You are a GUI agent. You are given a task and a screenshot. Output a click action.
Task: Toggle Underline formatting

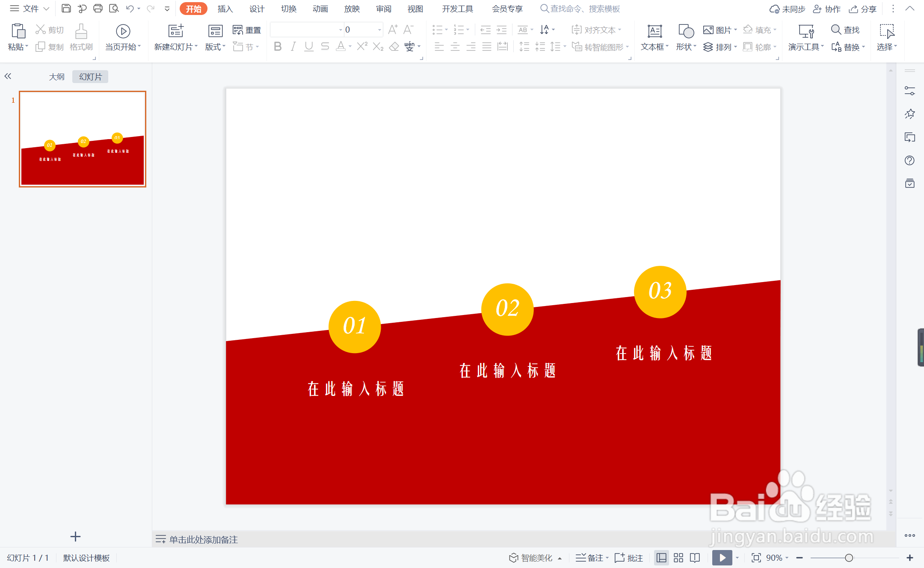[x=309, y=47]
